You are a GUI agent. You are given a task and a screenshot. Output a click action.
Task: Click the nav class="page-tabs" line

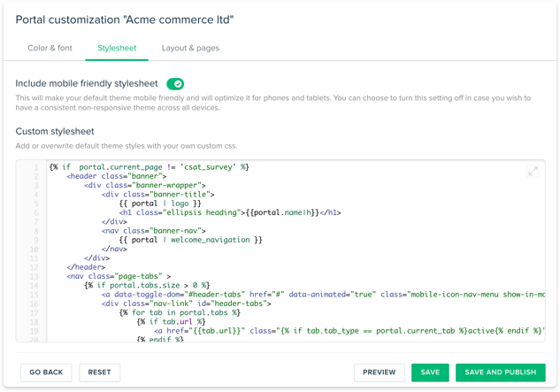[x=119, y=276]
